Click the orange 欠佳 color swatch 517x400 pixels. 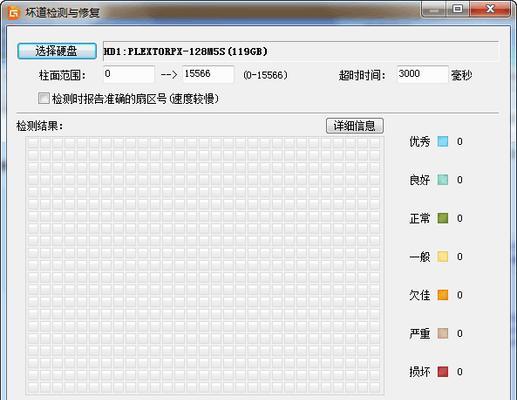pyautogui.click(x=443, y=295)
